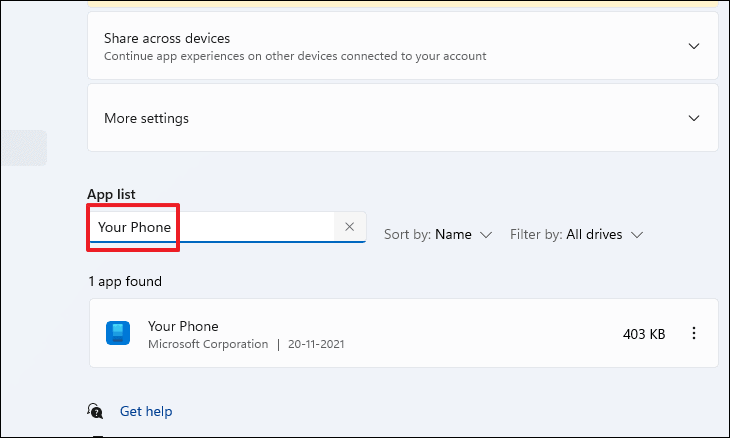Open the three-dot menu for Your Phone
This screenshot has width=730, height=438.
(694, 333)
